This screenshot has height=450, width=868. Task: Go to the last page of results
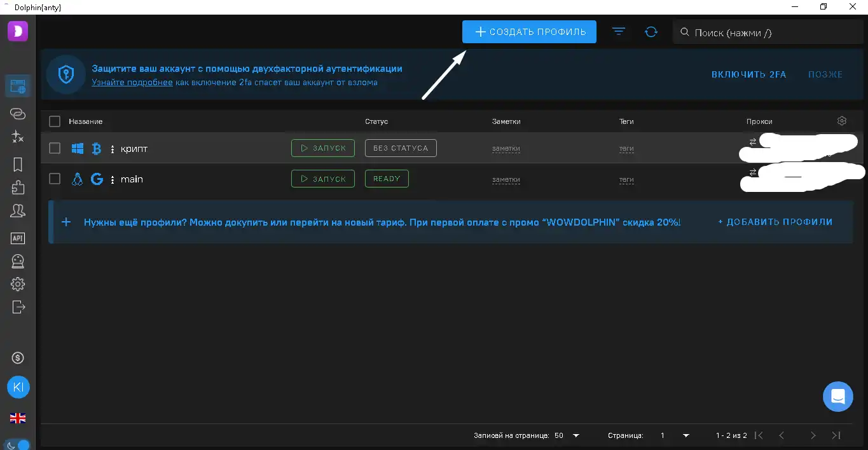[836, 435]
